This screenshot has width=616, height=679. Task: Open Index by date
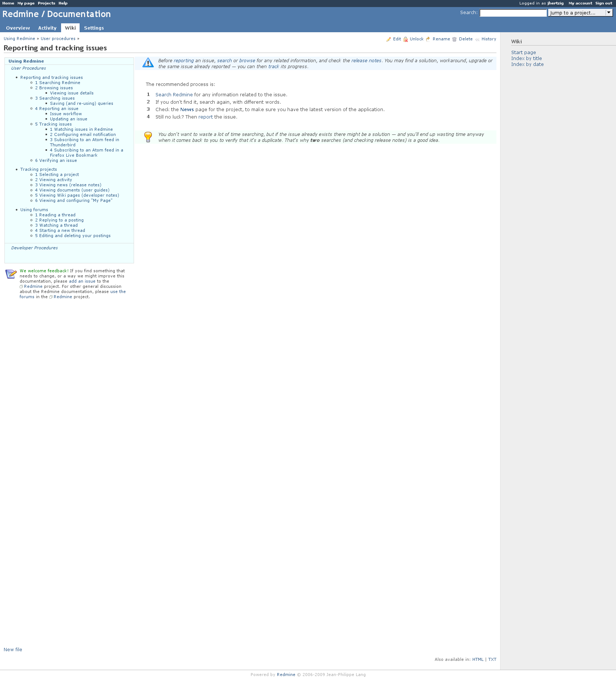point(528,64)
